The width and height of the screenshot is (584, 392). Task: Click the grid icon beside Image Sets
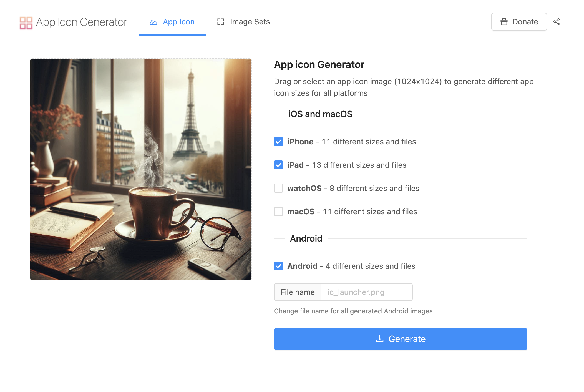pos(221,22)
